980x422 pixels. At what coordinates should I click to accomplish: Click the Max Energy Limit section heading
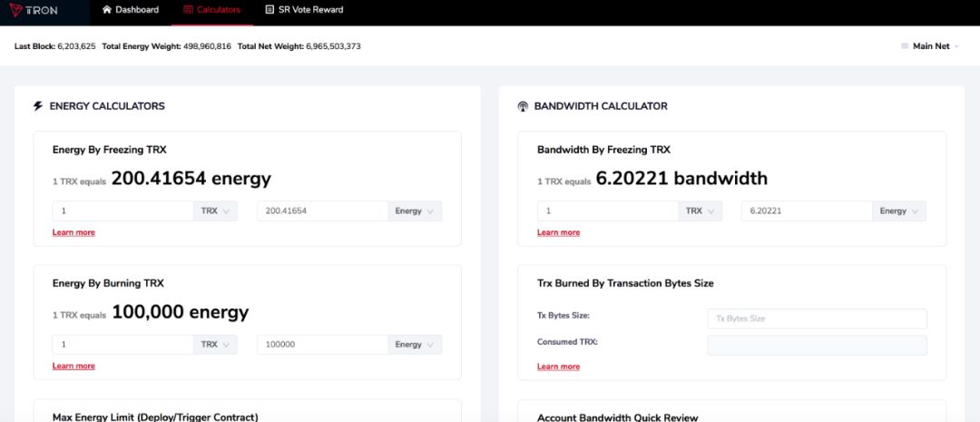(x=155, y=417)
